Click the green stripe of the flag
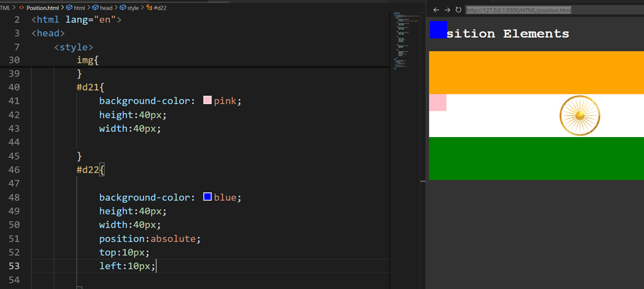The height and width of the screenshot is (289, 644). [x=537, y=159]
